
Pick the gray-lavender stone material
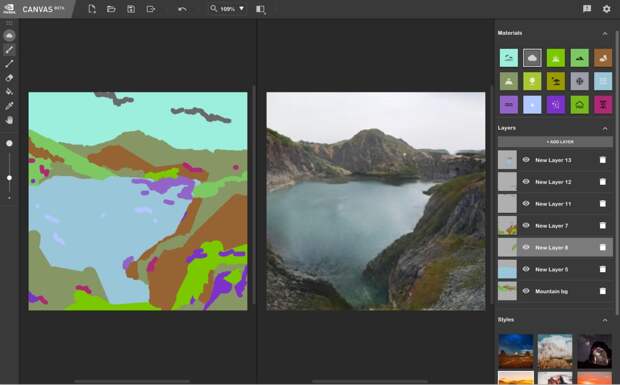(579, 81)
